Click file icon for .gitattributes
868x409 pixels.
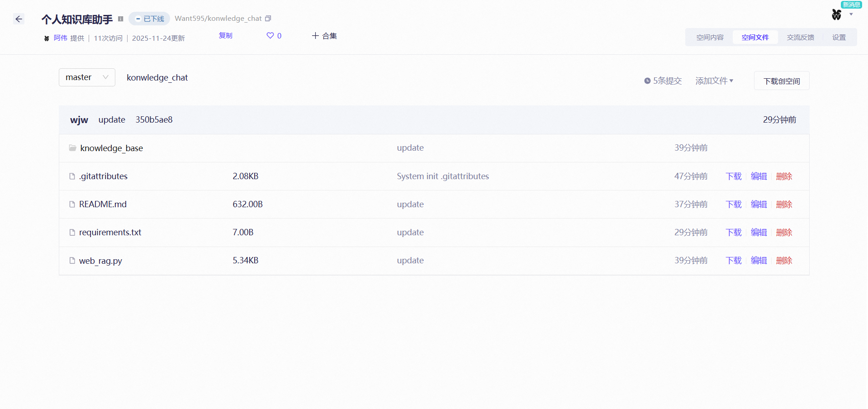tap(72, 176)
